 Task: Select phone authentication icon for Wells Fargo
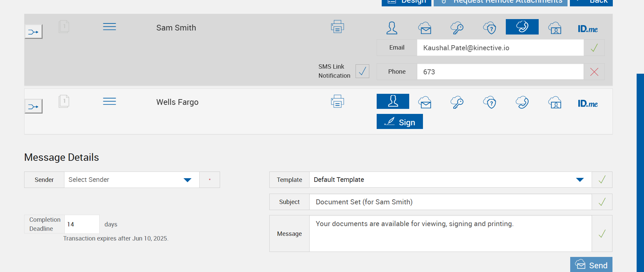(x=522, y=103)
